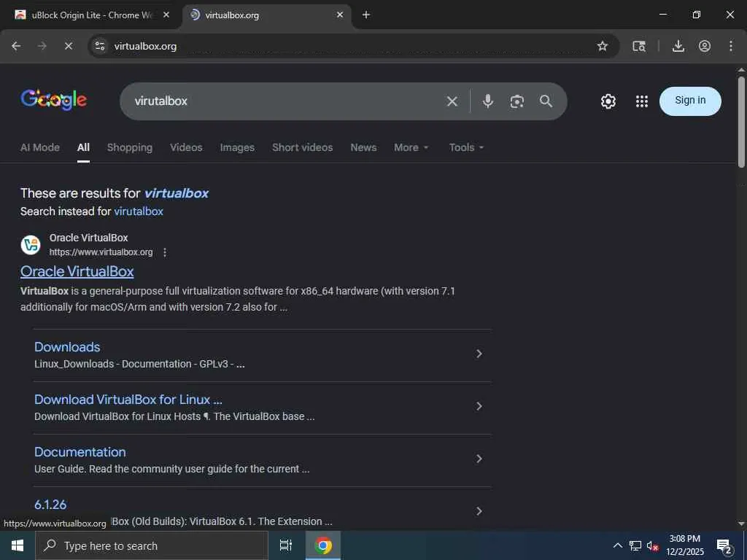Switch to the Shopping tab

(x=130, y=147)
